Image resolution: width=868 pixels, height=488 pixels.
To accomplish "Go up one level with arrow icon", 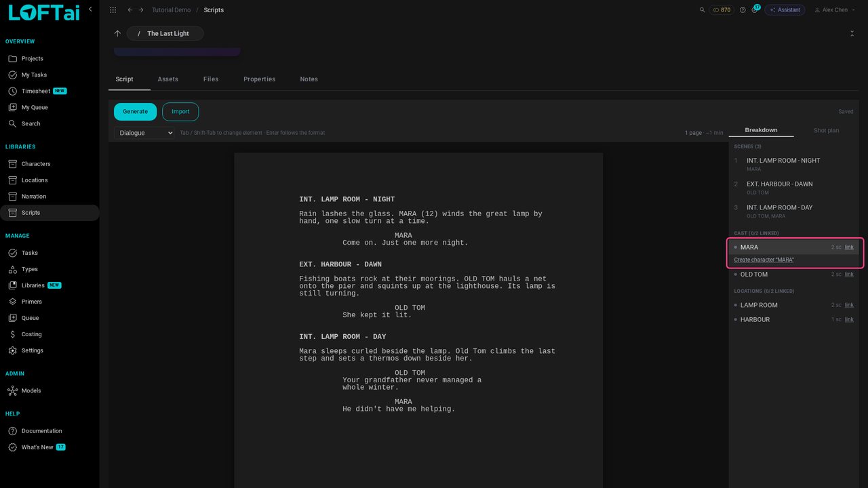I will (117, 33).
